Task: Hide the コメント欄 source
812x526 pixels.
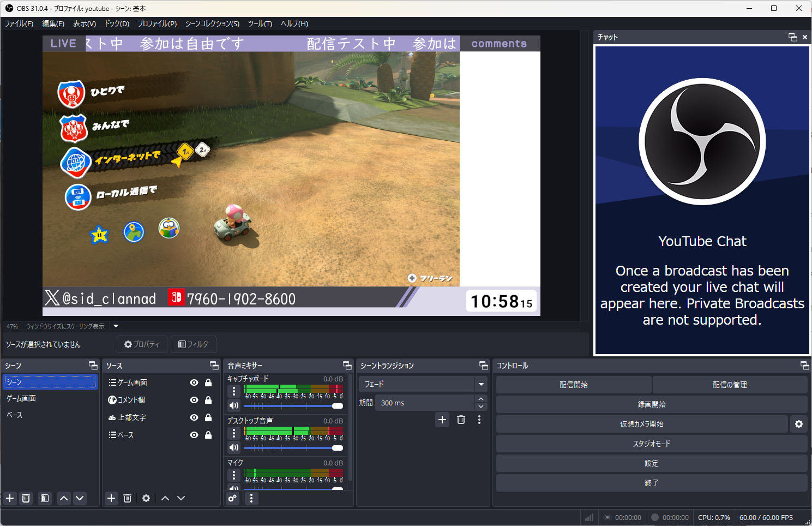Action: pos(194,400)
